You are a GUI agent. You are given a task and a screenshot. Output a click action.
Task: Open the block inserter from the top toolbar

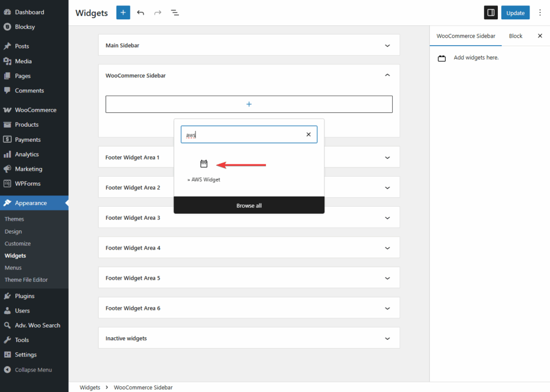coord(123,12)
